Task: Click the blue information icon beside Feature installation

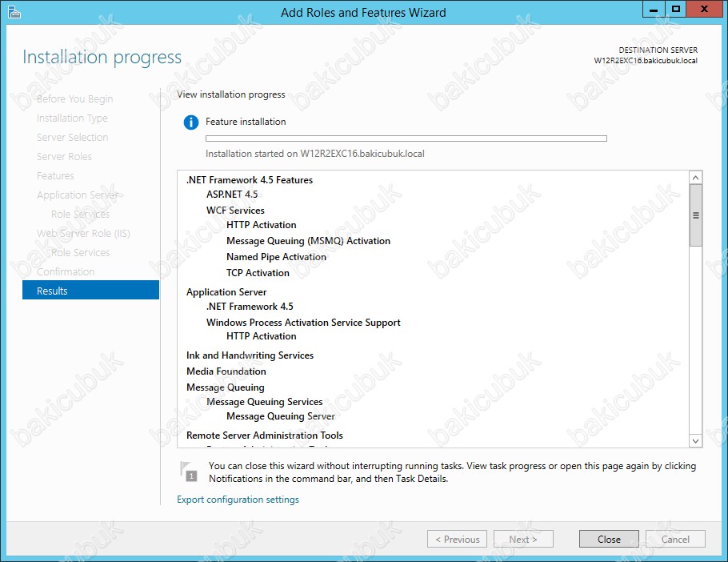Action: coord(191,122)
